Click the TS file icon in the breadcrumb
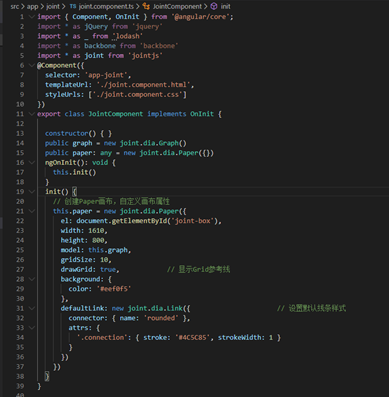 (x=73, y=6)
